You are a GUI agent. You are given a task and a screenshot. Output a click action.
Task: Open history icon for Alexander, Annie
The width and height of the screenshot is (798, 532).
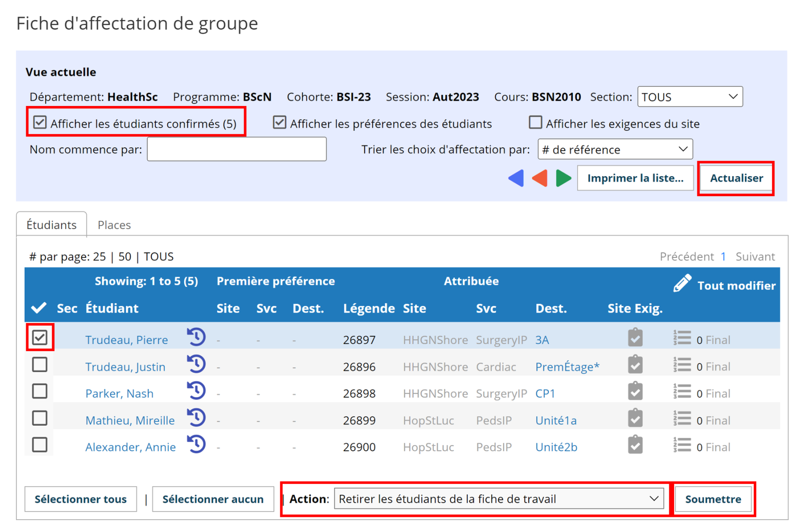point(196,445)
